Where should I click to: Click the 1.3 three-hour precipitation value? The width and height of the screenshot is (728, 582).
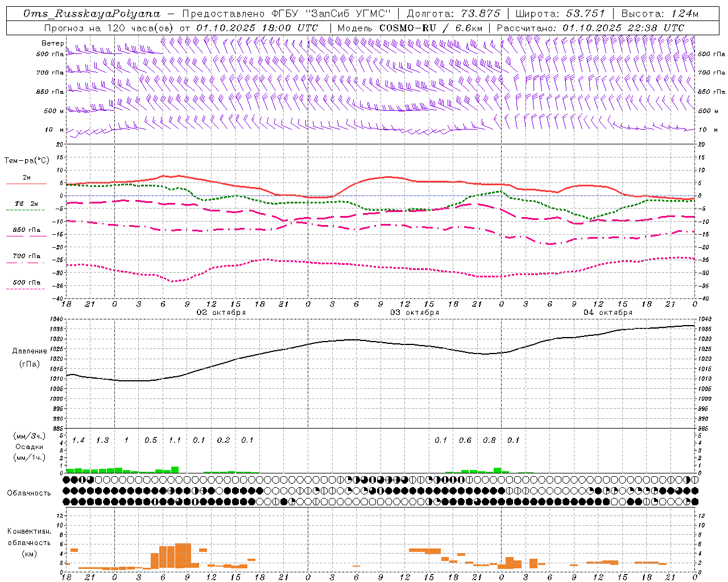coord(102,440)
